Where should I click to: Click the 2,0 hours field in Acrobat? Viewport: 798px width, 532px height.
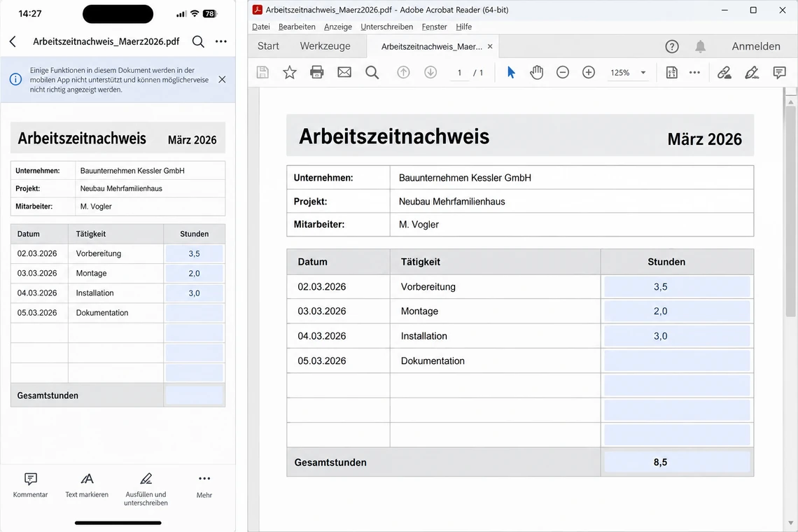tap(677, 311)
